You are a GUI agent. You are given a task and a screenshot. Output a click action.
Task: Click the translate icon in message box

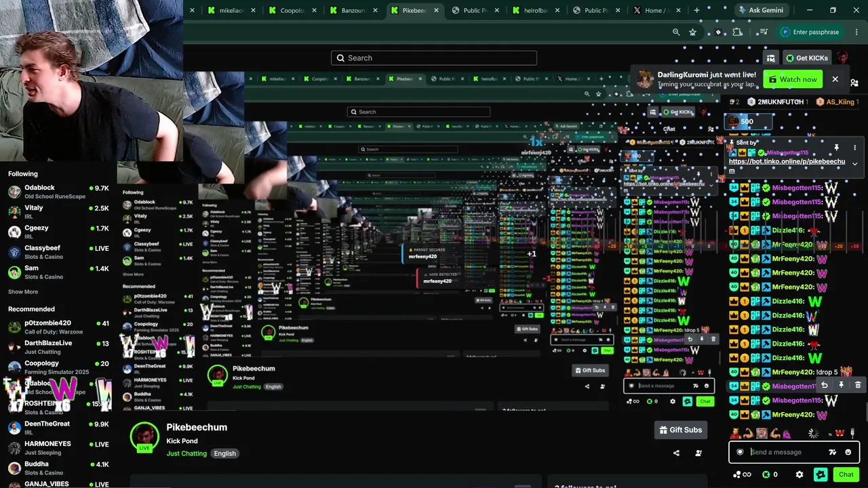tap(833, 452)
